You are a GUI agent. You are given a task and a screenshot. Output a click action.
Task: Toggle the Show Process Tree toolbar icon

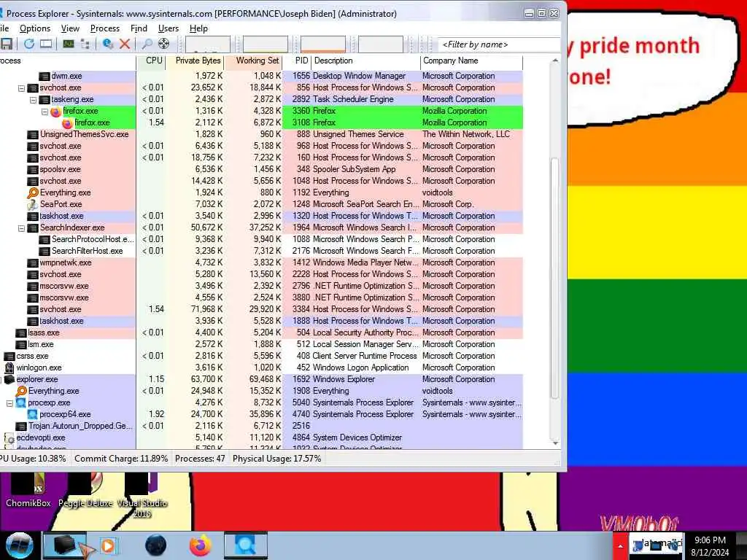(85, 44)
